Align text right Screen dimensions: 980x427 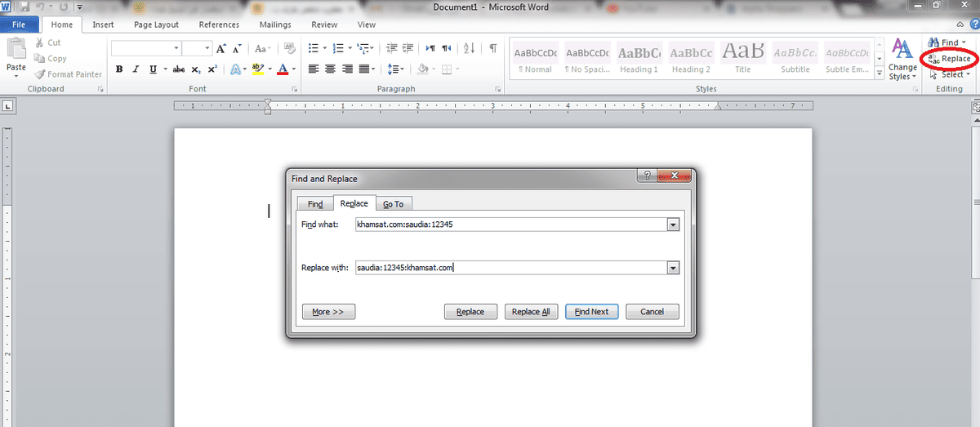point(347,69)
